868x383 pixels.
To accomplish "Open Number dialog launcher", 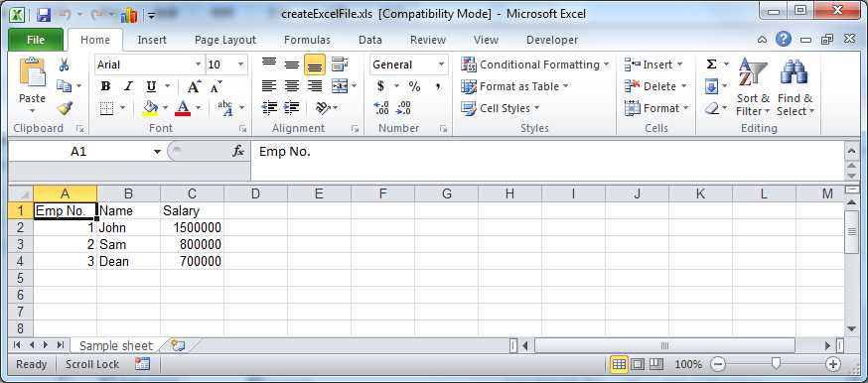I will (x=443, y=129).
